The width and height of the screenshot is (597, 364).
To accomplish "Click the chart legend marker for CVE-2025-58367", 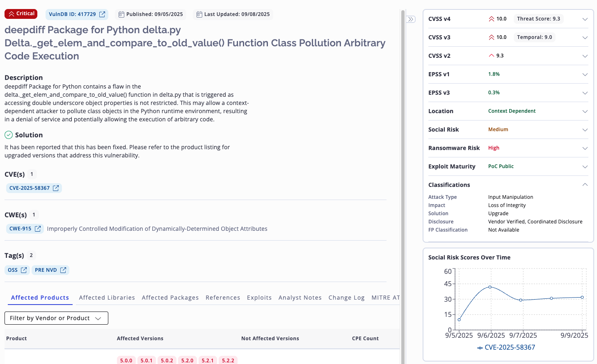I will coord(480,348).
